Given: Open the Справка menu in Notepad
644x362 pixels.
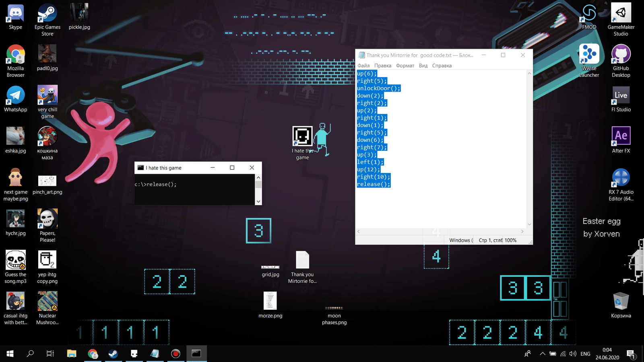Looking at the screenshot, I should tap(442, 66).
